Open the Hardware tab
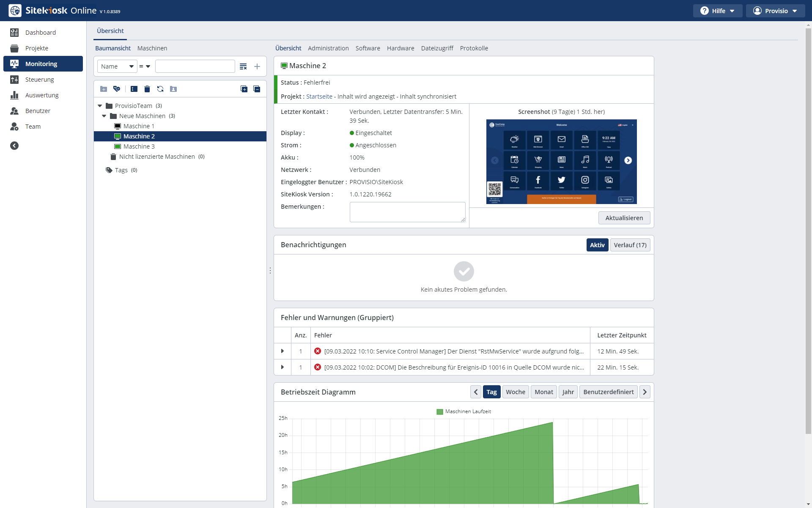812x508 pixels. coord(400,48)
